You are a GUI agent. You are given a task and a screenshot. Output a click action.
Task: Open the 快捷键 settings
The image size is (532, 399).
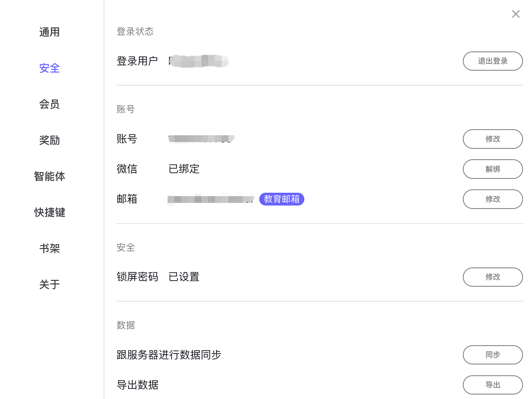point(50,213)
